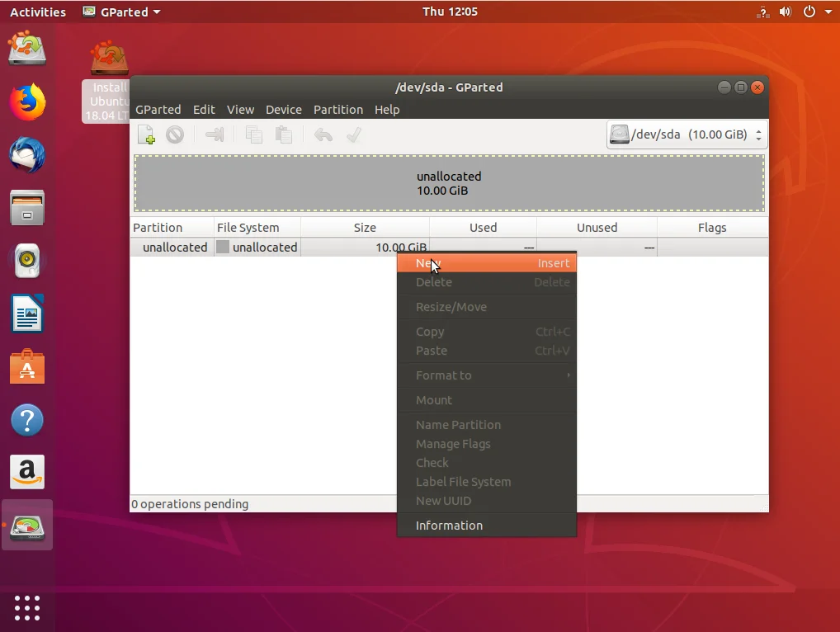
Task: Click the Thu 12:05 clock
Action: (x=450, y=12)
